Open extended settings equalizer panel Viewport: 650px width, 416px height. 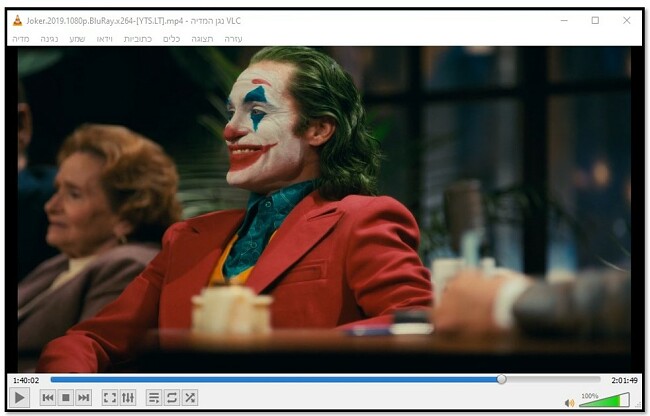pyautogui.click(x=128, y=398)
